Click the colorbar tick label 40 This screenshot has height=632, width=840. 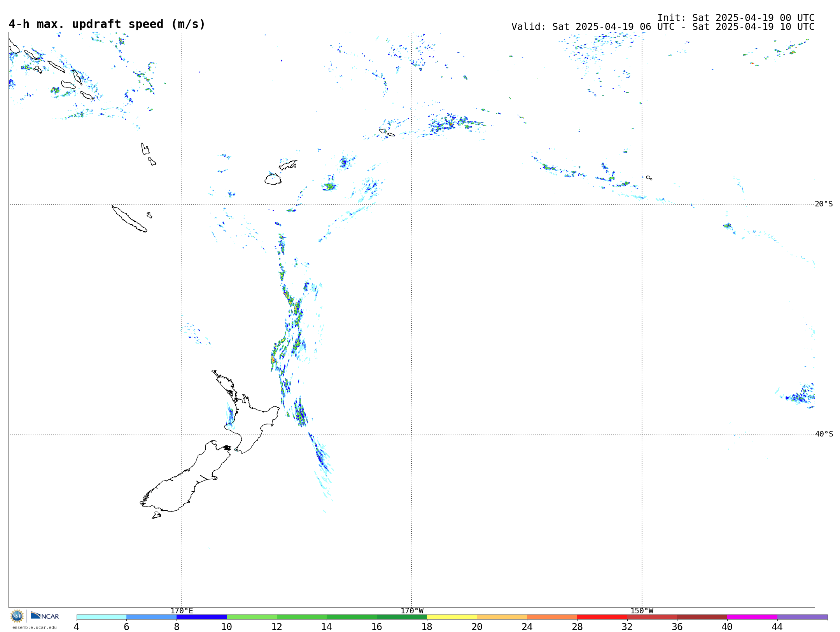click(727, 627)
